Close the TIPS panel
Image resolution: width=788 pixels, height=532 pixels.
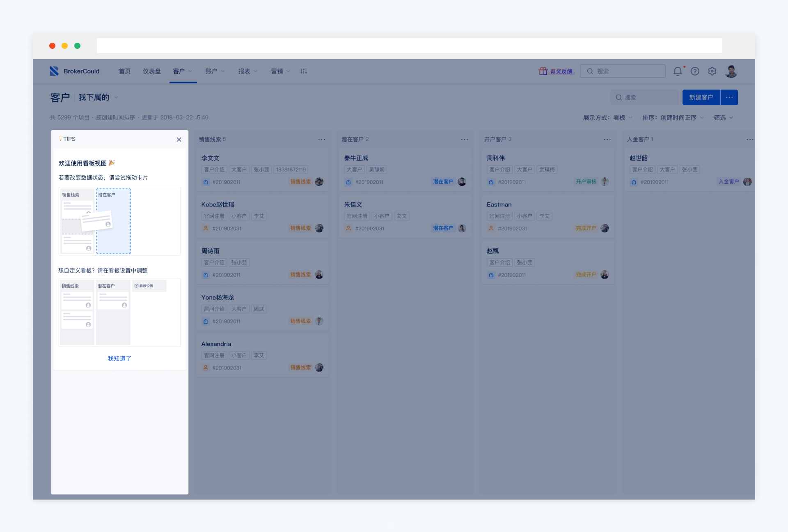coord(179,140)
